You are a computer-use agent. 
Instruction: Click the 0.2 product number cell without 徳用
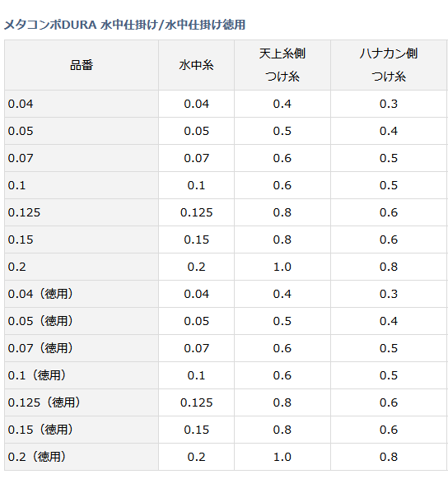click(x=82, y=267)
